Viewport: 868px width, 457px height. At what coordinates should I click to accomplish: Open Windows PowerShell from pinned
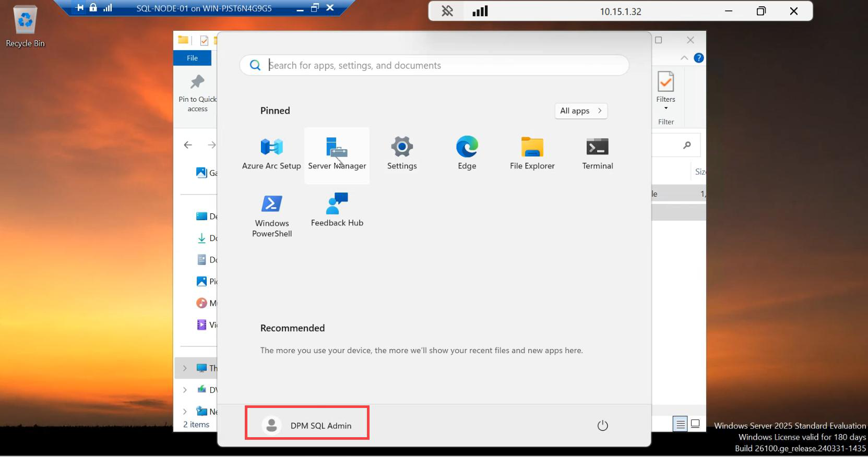pos(271,216)
